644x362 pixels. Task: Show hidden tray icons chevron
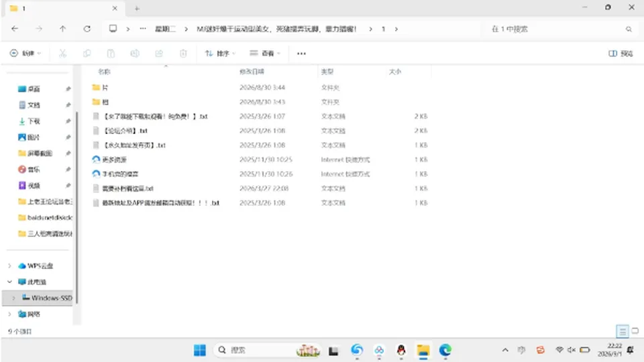point(505,350)
